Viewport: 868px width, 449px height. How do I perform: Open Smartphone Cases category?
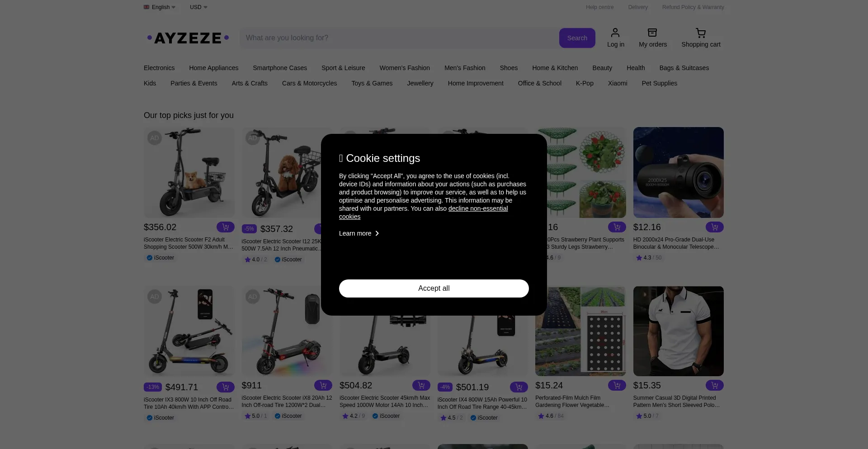click(x=280, y=68)
